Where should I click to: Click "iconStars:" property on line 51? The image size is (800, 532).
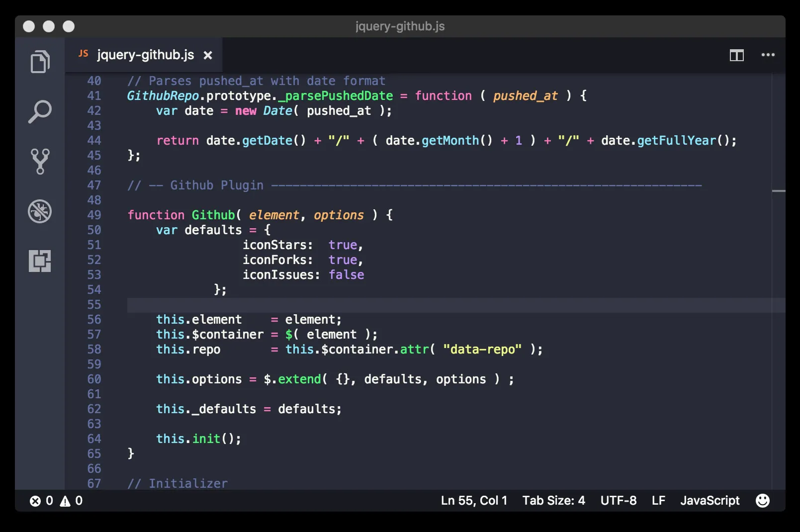pos(278,245)
